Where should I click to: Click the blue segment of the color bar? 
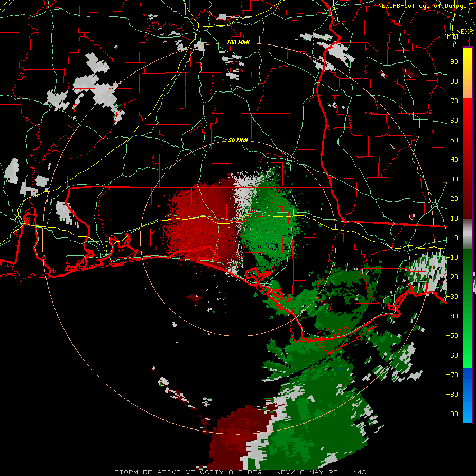coord(467,395)
